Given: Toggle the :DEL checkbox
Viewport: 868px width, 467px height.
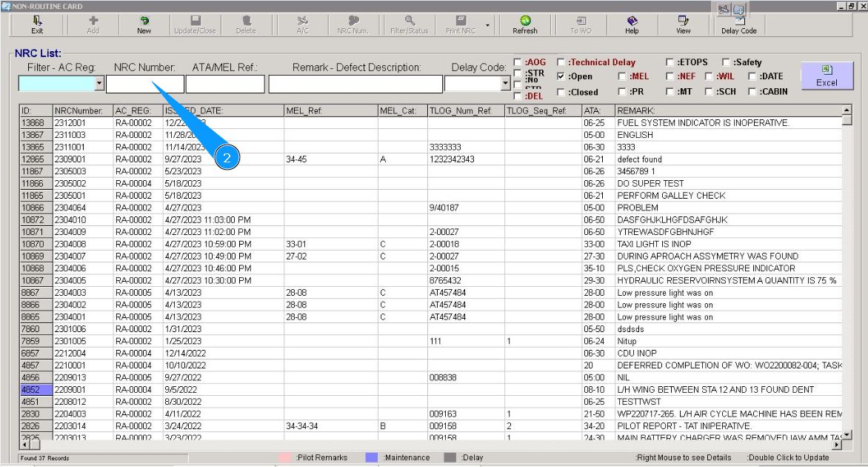Looking at the screenshot, I should (x=518, y=96).
